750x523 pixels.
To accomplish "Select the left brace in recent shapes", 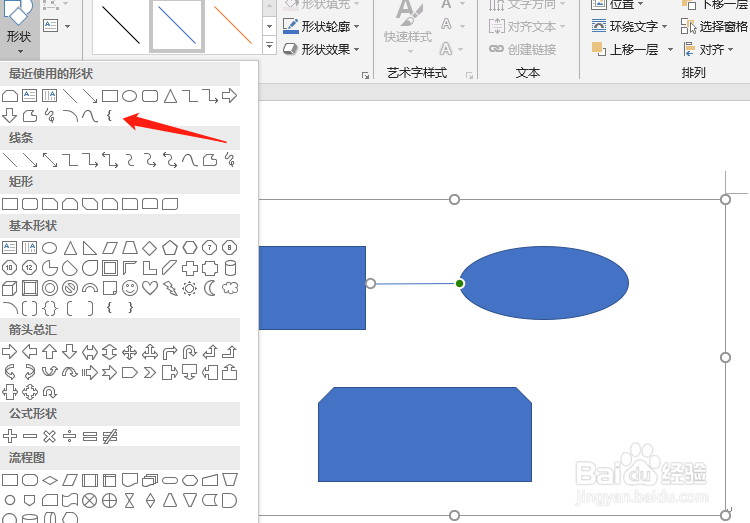I will (109, 116).
